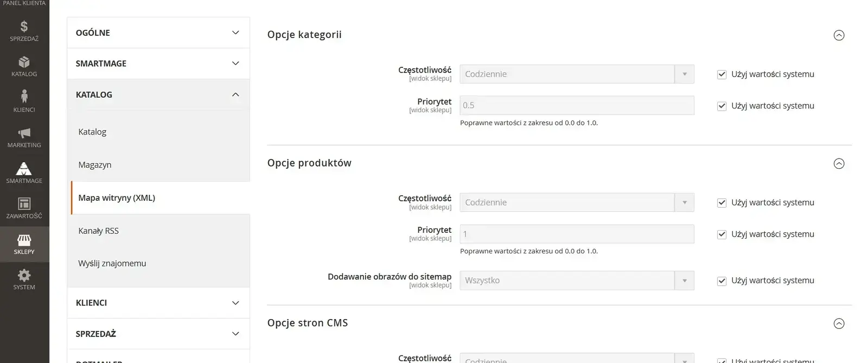
Task: Uncheck system value for Dodawanie obrazów do sitemap
Action: point(722,281)
